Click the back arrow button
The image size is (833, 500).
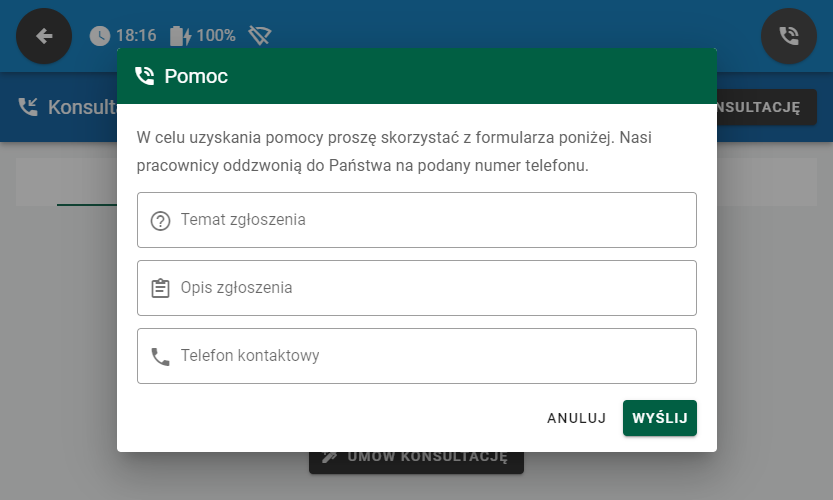(44, 36)
